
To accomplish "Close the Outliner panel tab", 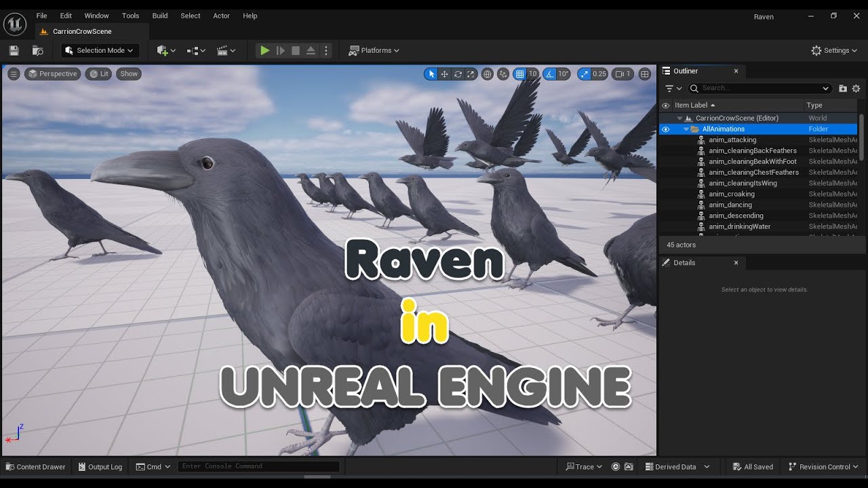I will click(x=736, y=71).
